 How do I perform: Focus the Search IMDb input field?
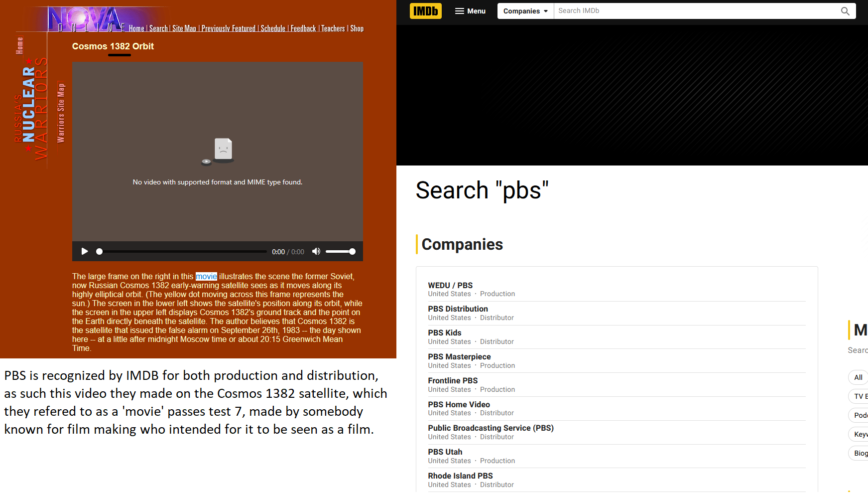(x=695, y=11)
